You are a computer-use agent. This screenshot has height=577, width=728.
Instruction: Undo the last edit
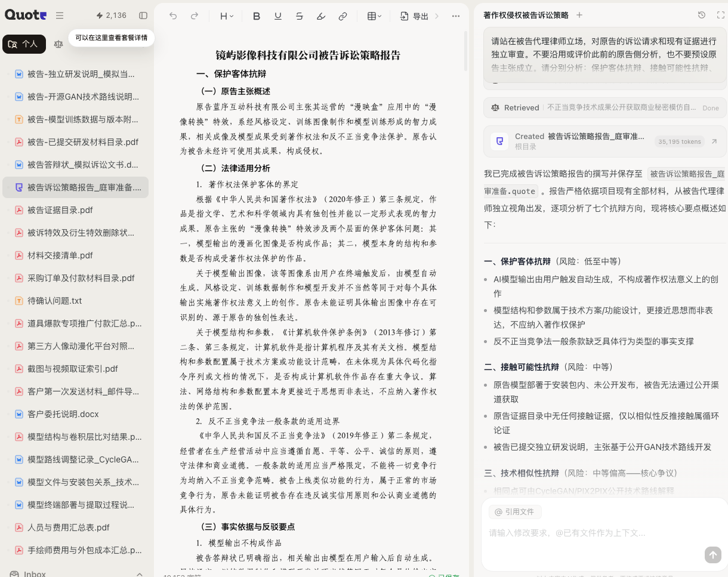(x=173, y=16)
